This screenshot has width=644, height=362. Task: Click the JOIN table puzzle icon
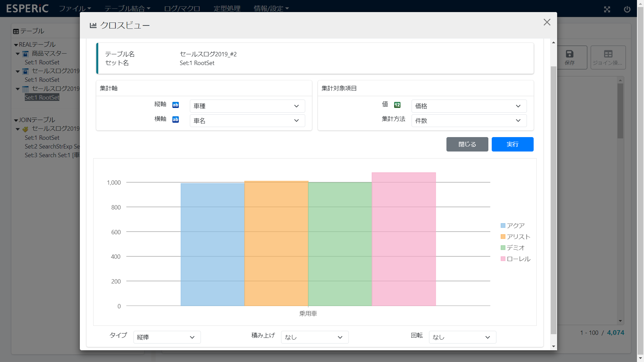25,129
